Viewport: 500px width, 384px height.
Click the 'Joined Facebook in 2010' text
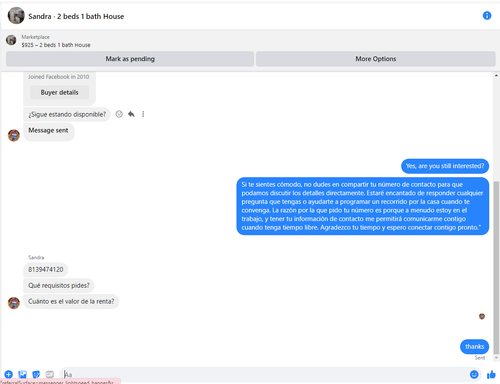[x=58, y=77]
